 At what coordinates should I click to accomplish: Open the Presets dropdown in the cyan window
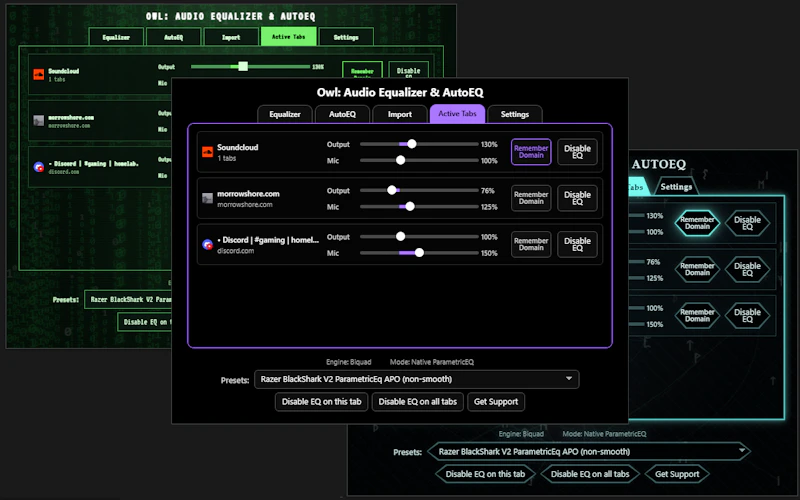pos(588,452)
